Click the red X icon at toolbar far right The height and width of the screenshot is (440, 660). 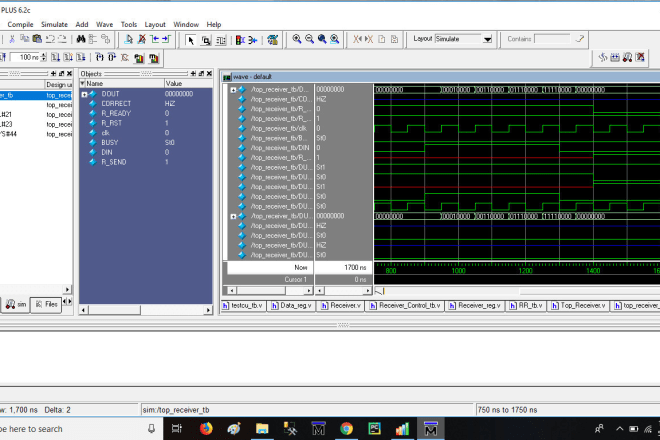pos(640,57)
